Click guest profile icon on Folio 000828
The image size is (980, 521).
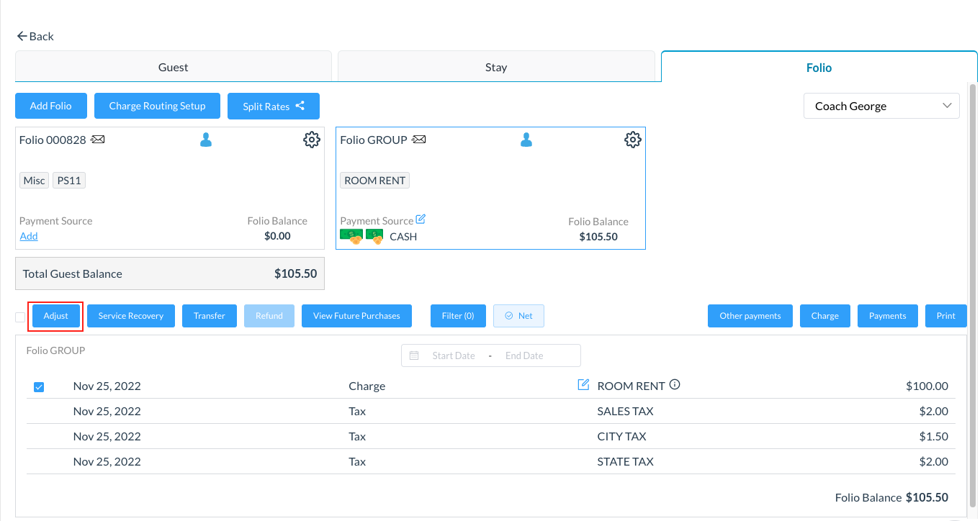tap(206, 140)
